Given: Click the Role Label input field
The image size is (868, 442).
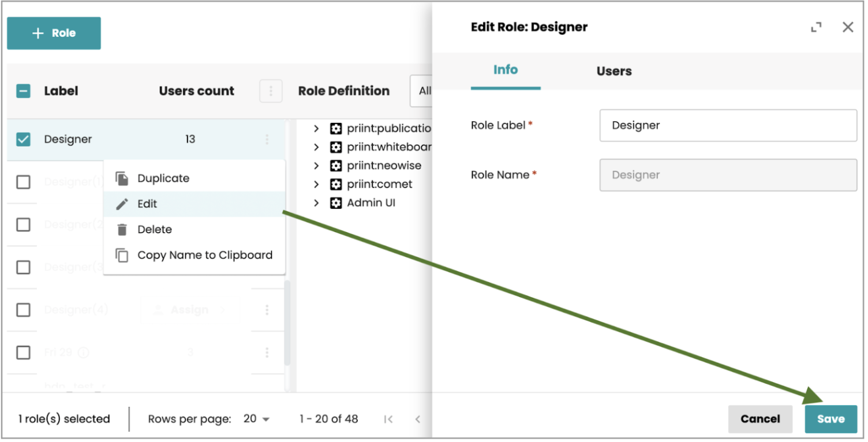Looking at the screenshot, I should (x=727, y=125).
